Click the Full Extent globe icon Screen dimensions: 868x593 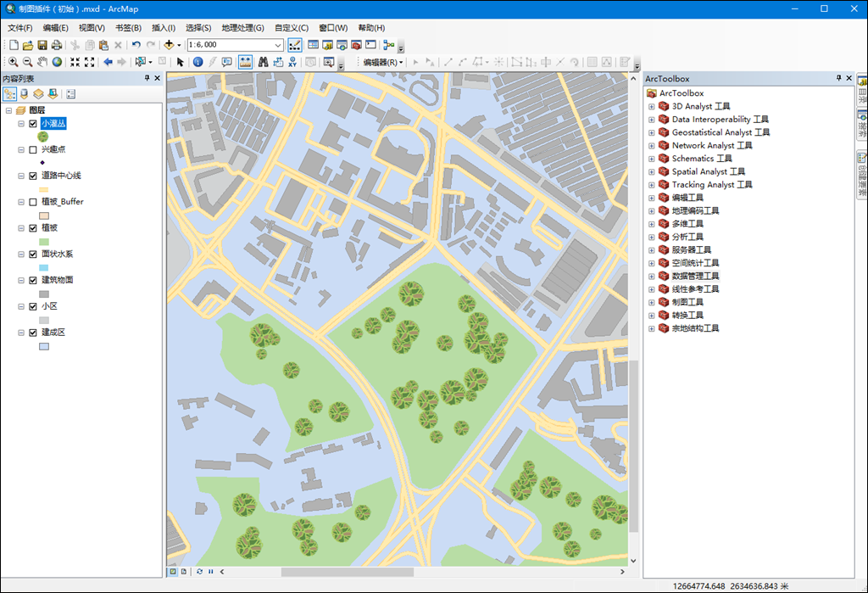(x=57, y=62)
